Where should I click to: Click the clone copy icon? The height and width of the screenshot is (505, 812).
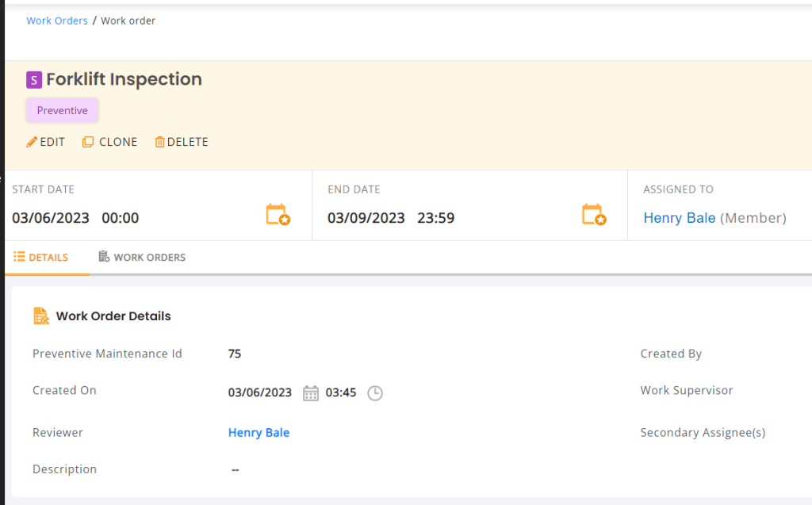click(x=88, y=142)
